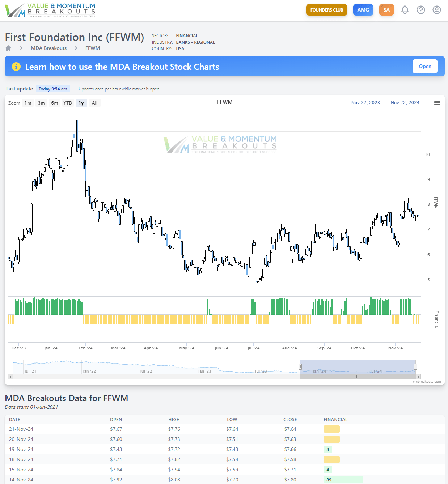Open the FFWM breadcrumb item
This screenshot has height=484, width=448.
[93, 48]
